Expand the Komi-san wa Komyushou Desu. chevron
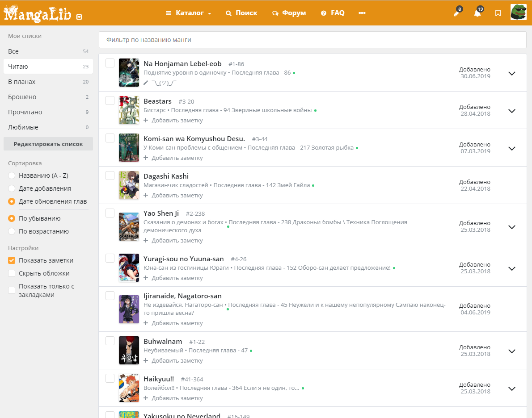The height and width of the screenshot is (418, 532). pyautogui.click(x=511, y=148)
